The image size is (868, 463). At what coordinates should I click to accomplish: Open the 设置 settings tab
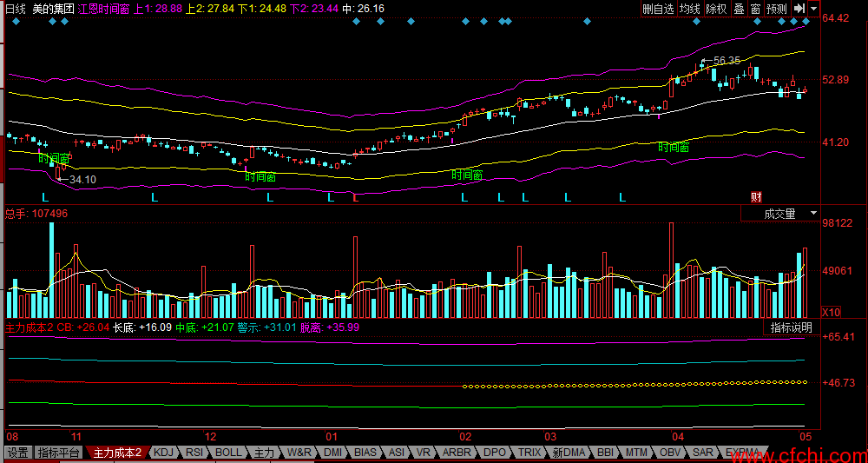click(x=18, y=453)
